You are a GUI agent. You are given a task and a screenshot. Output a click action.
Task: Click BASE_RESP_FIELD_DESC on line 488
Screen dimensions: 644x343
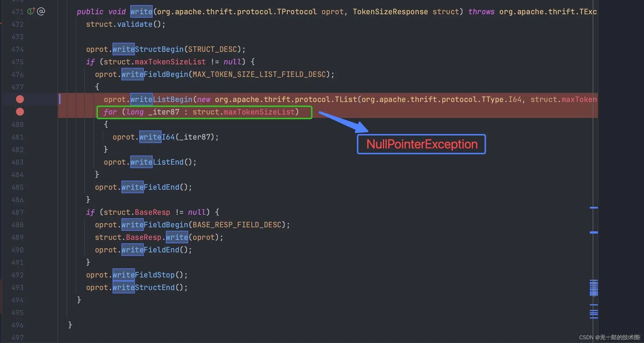237,225
